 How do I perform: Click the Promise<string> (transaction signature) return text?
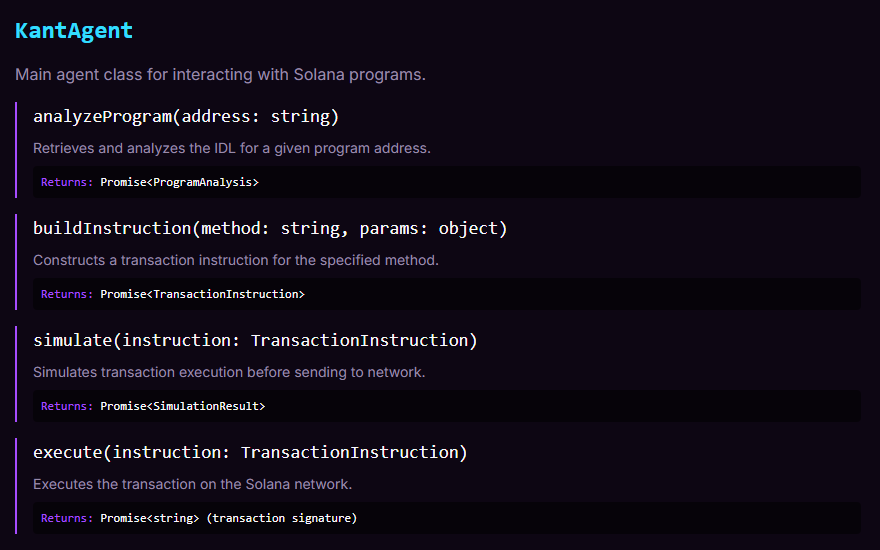coord(228,518)
